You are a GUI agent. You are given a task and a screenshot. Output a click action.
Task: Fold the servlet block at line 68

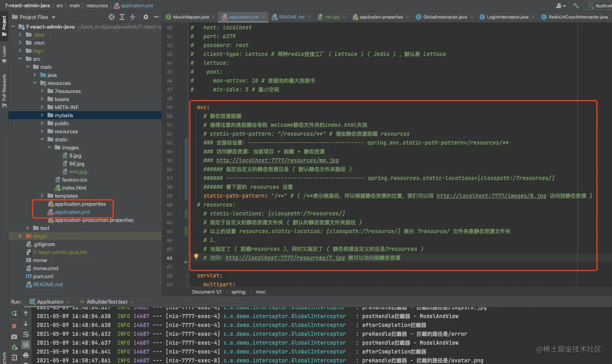point(188,275)
